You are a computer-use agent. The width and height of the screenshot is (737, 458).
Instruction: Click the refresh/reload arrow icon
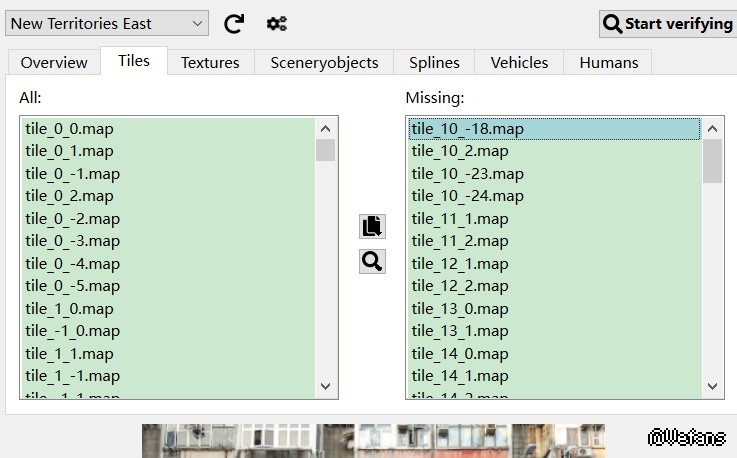(234, 23)
